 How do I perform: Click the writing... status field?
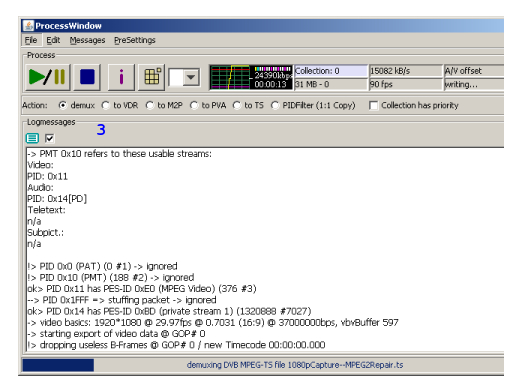[473, 84]
